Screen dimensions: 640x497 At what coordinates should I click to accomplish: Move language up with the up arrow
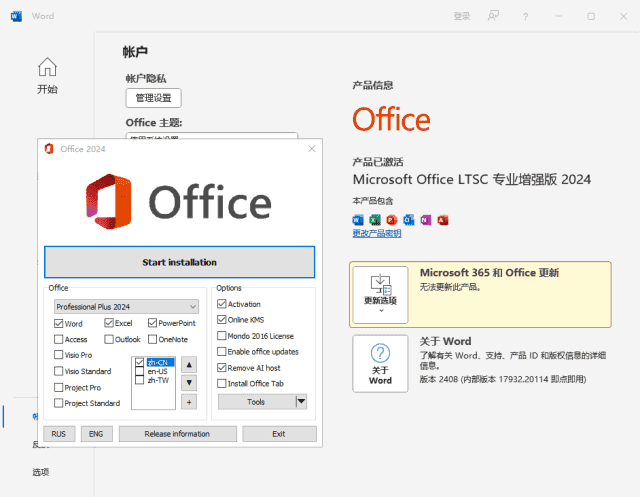[x=189, y=364]
